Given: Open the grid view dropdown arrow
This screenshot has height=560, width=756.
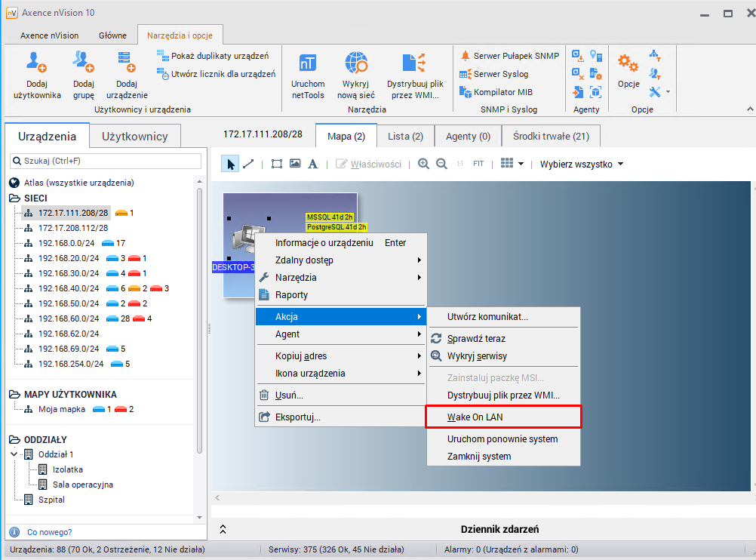Looking at the screenshot, I should pyautogui.click(x=521, y=164).
